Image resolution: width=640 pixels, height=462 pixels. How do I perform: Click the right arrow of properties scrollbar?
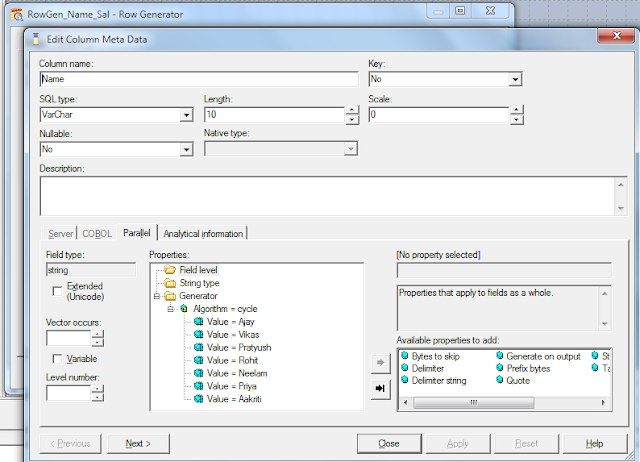(603, 403)
